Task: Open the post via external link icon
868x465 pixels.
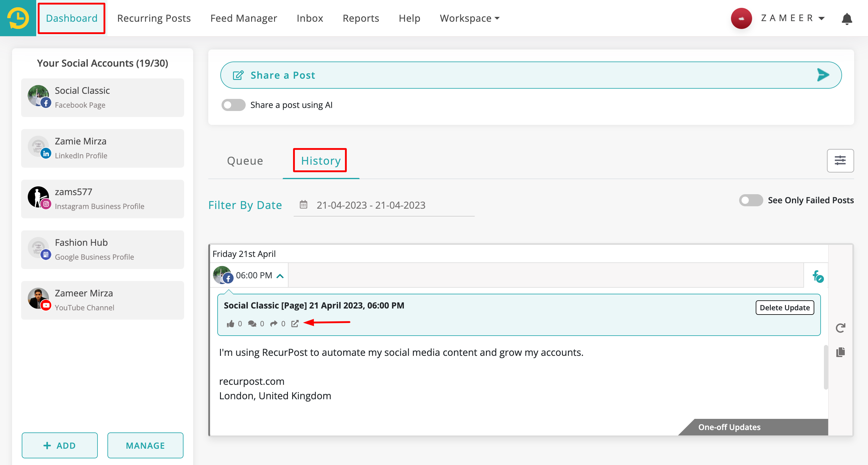Action: pyautogui.click(x=295, y=324)
